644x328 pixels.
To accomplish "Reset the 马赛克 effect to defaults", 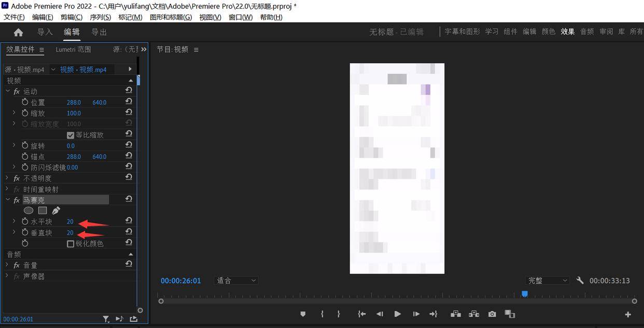I will coord(128,199).
